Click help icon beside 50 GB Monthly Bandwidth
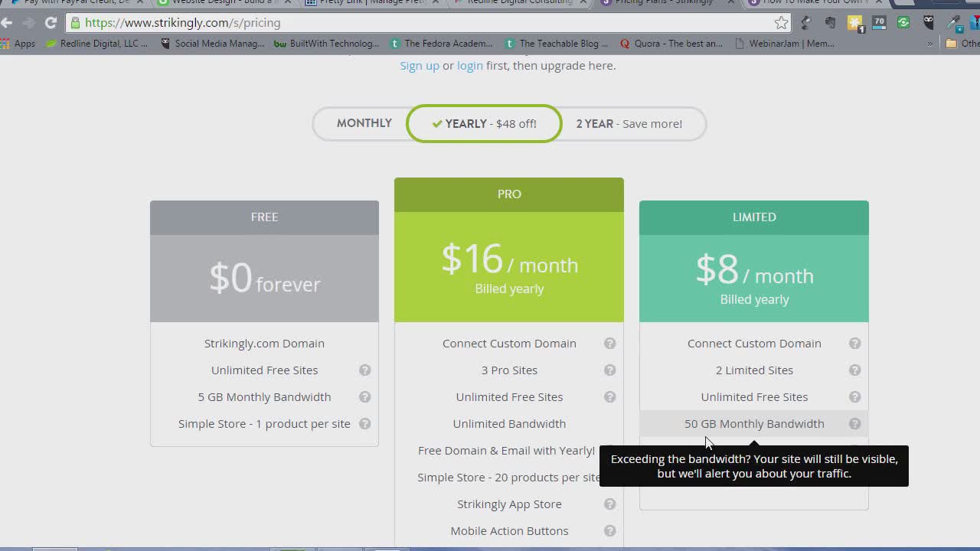Screen dimensions: 980x551 click(x=855, y=423)
